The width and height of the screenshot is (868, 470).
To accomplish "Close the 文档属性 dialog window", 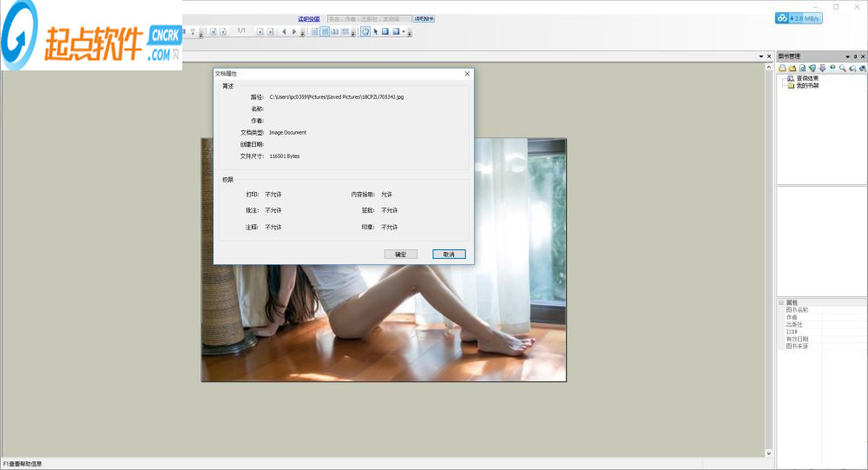I will click(467, 74).
